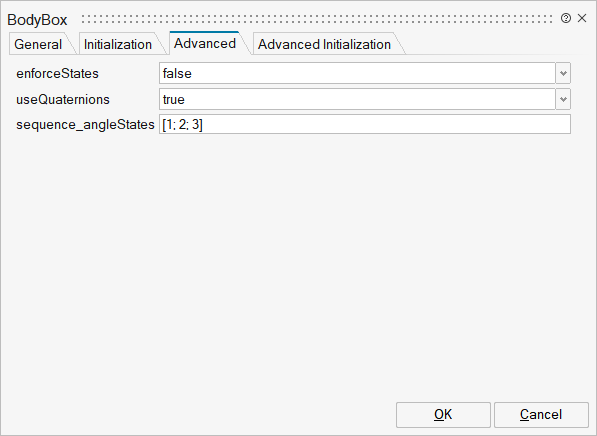Click blank tab strip right of Advanced Initialization
597x436 pixels.
point(495,44)
